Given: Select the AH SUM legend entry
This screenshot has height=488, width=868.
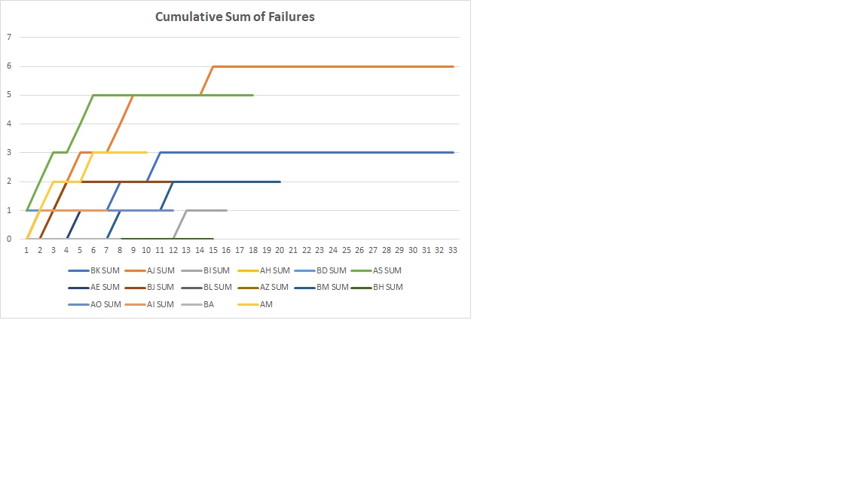Looking at the screenshot, I should click(x=274, y=270).
